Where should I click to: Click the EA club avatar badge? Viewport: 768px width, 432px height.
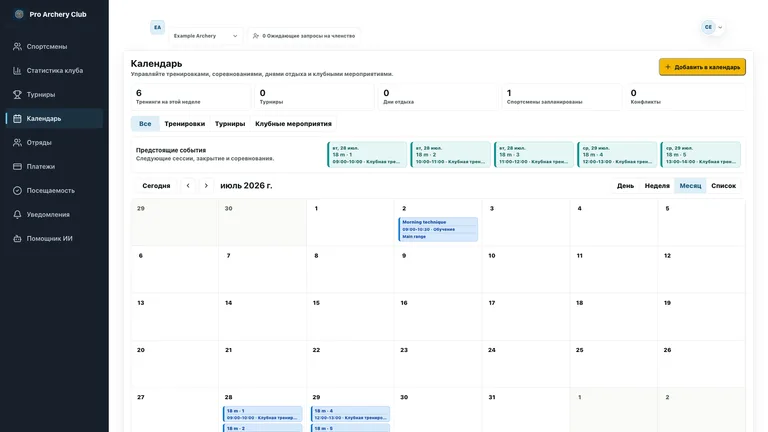coord(157,27)
